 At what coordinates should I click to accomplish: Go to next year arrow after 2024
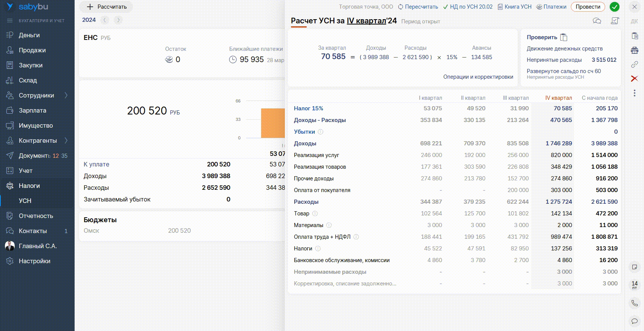[x=118, y=20]
